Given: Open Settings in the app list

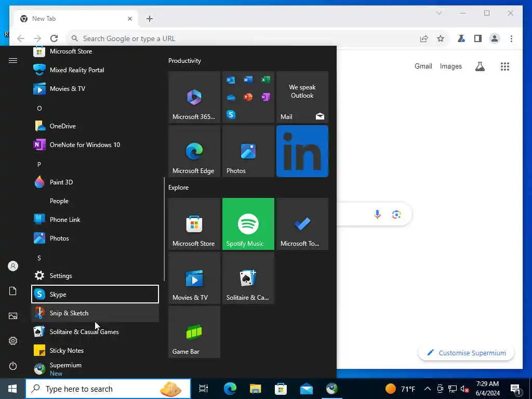Looking at the screenshot, I should point(95,275).
